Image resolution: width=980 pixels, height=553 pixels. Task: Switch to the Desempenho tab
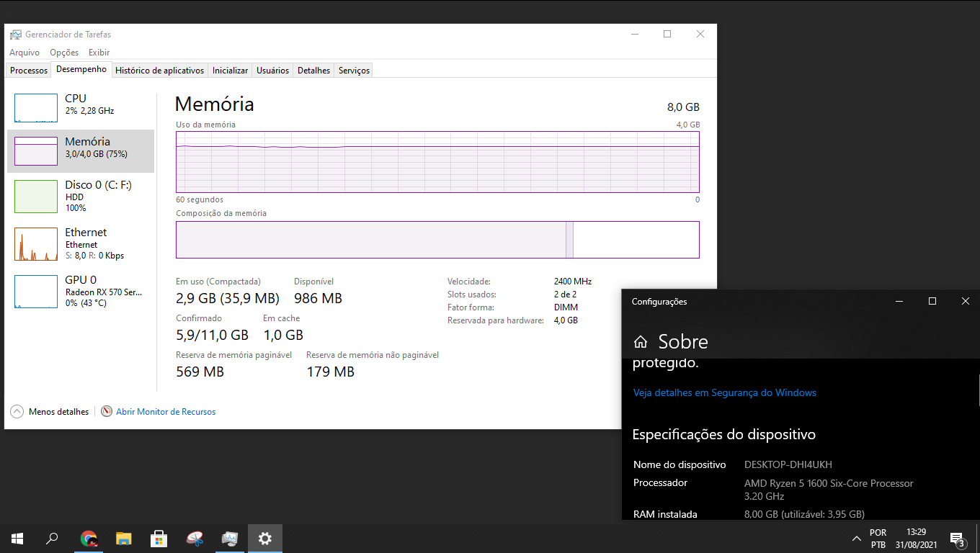click(81, 69)
